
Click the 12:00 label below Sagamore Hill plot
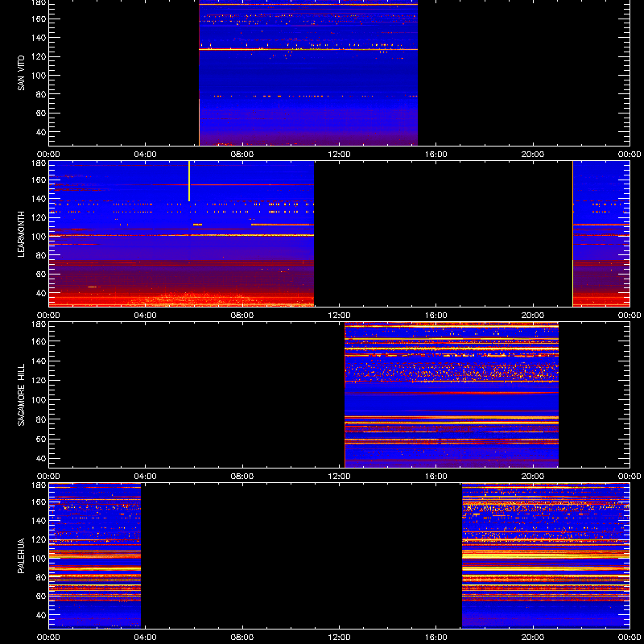pos(339,477)
